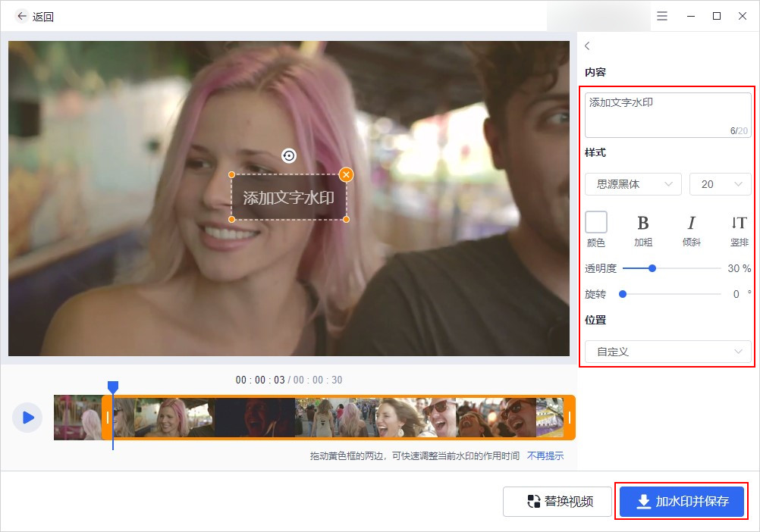Viewport: 760px width, 532px height.
Task: Open the 思源黑体 font dropdown
Action: click(x=633, y=184)
